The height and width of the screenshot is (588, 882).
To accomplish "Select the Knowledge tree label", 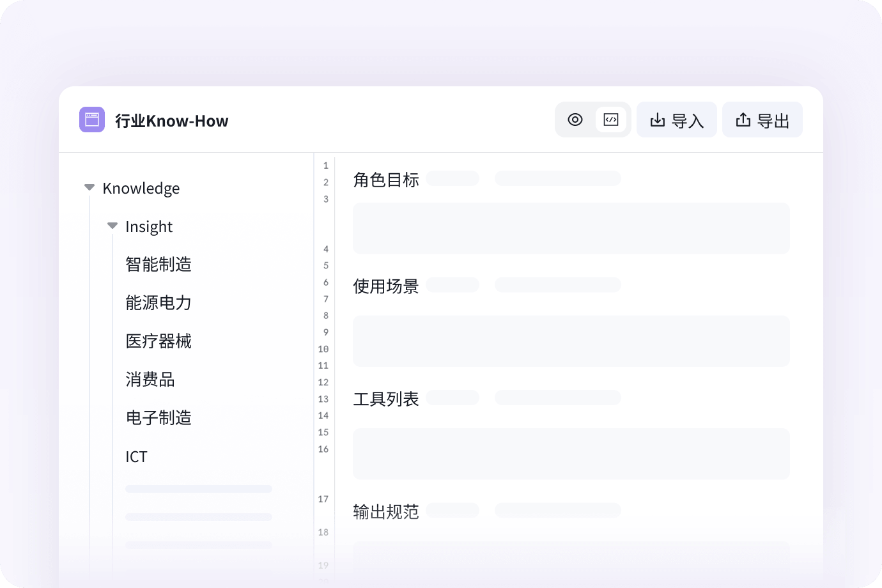I will click(141, 188).
